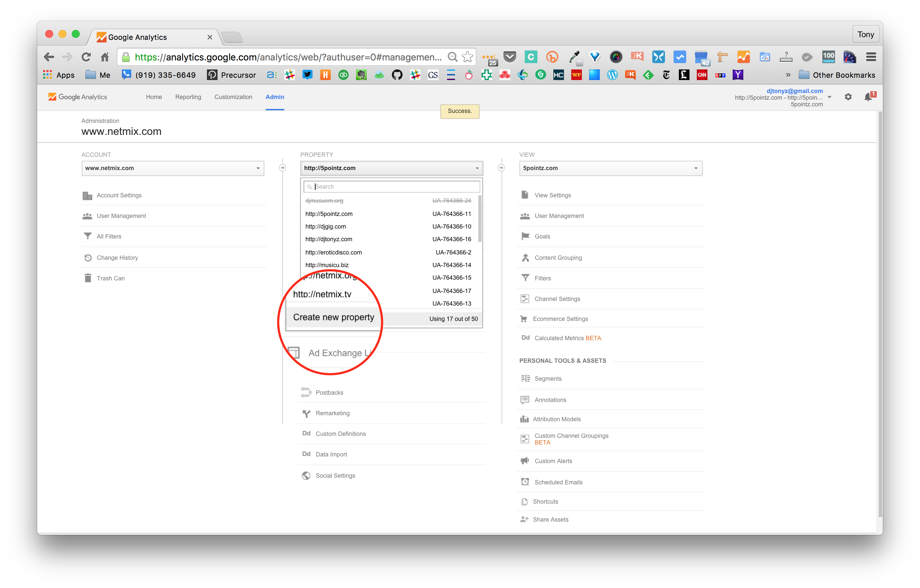The height and width of the screenshot is (588, 920).
Task: Click the Social Settings globe icon
Action: (x=306, y=476)
